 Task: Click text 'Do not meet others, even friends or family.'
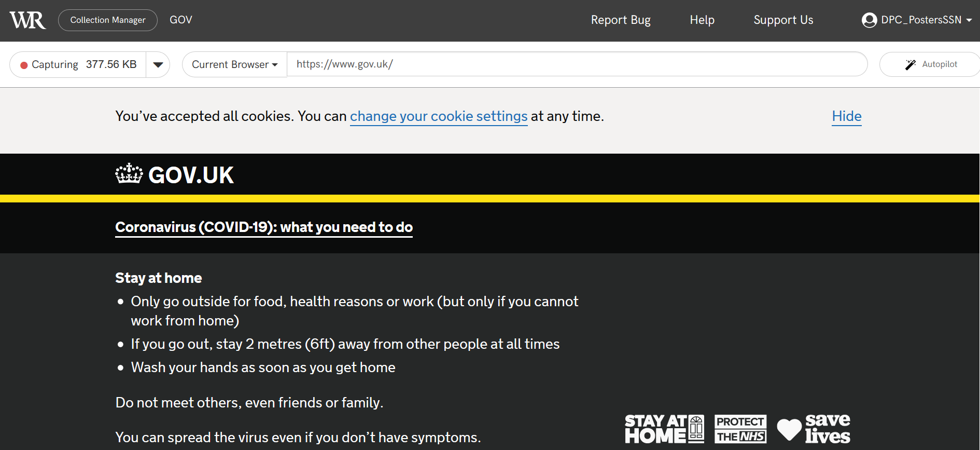click(x=249, y=403)
